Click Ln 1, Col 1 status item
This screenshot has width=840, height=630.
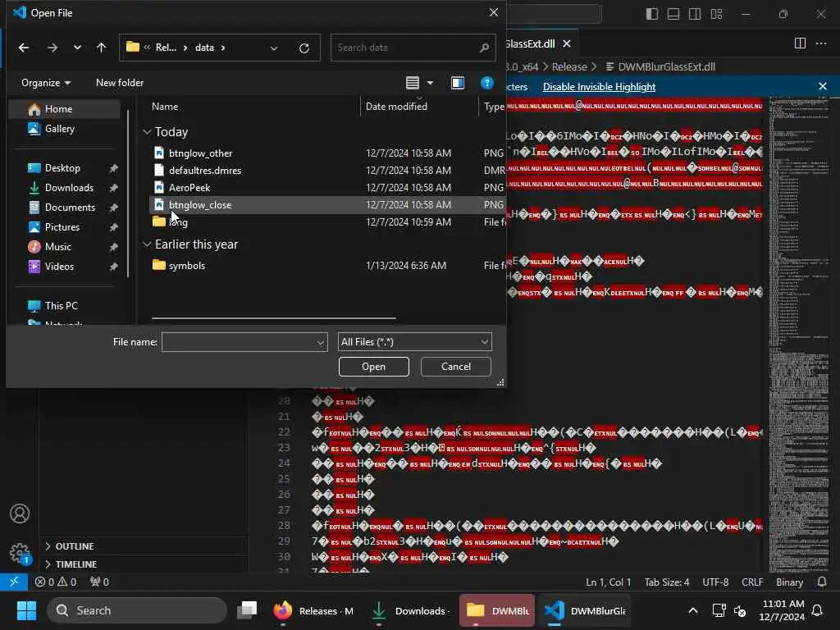point(608,582)
